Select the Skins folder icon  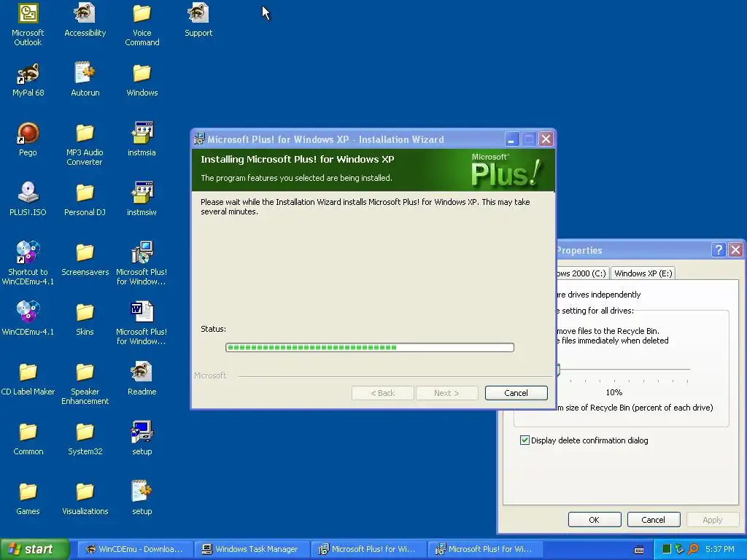(85, 319)
